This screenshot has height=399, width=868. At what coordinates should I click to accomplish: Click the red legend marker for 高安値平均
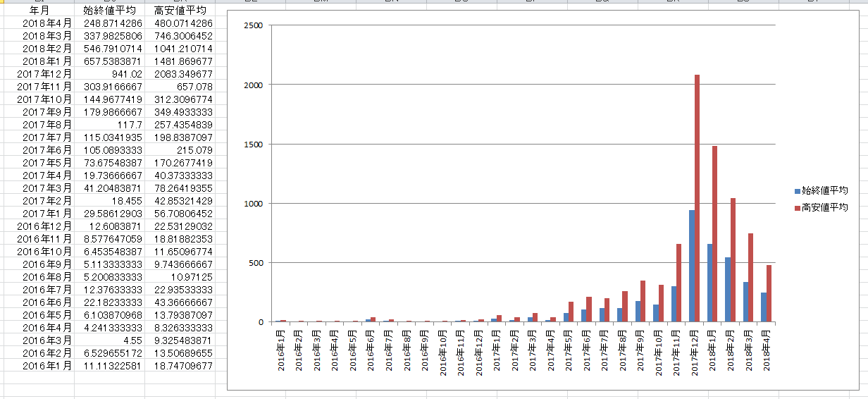click(x=798, y=208)
